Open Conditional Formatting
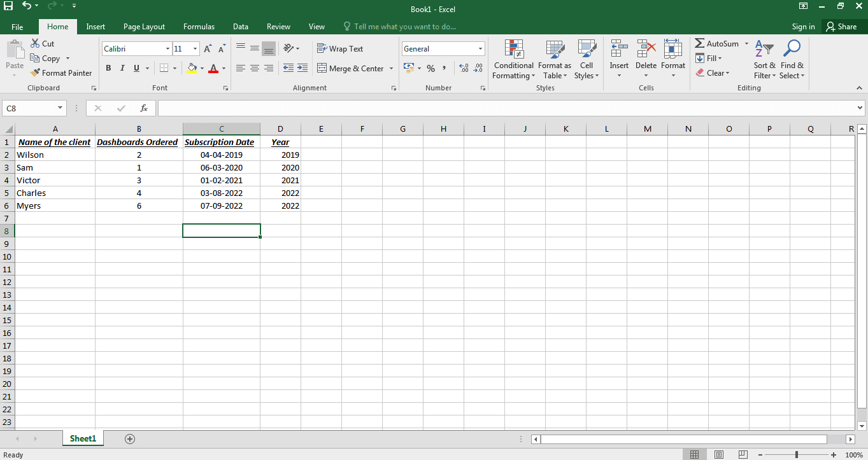Screen dimensions: 868x460 [513, 59]
